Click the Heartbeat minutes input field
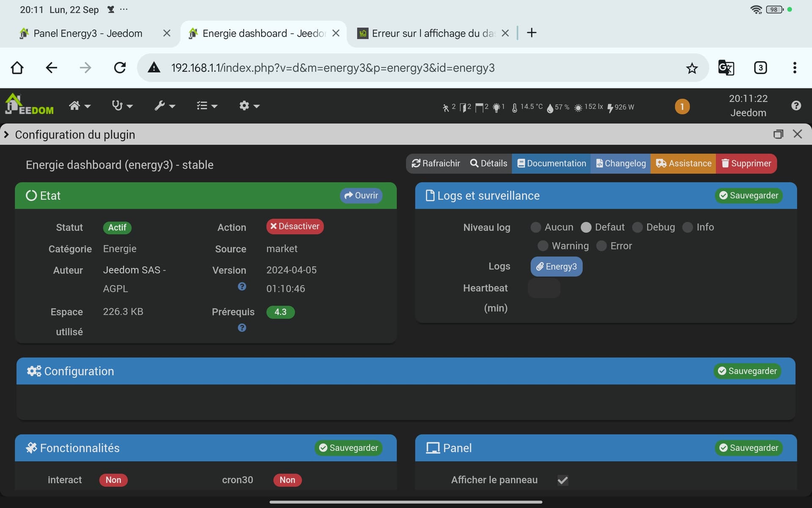 (x=544, y=288)
